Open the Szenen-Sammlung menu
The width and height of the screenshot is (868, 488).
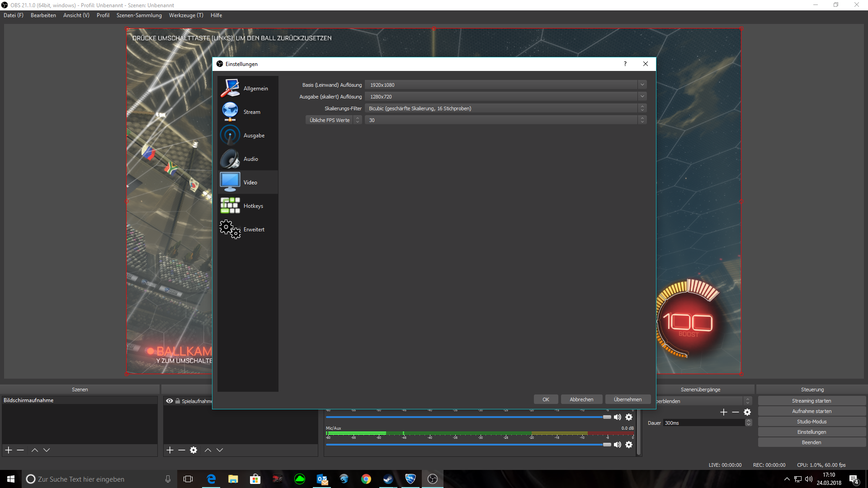click(x=139, y=15)
